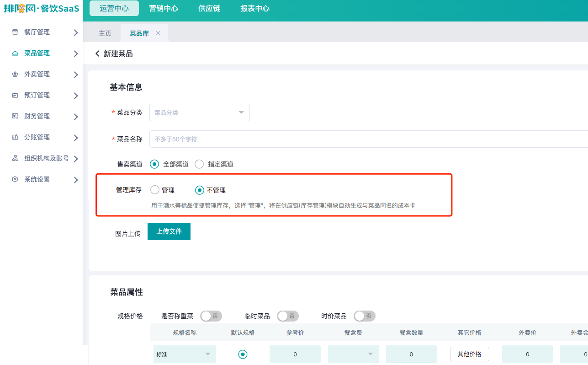Toggle the 时价菜品 switch
The width and height of the screenshot is (588, 365).
pos(365,316)
